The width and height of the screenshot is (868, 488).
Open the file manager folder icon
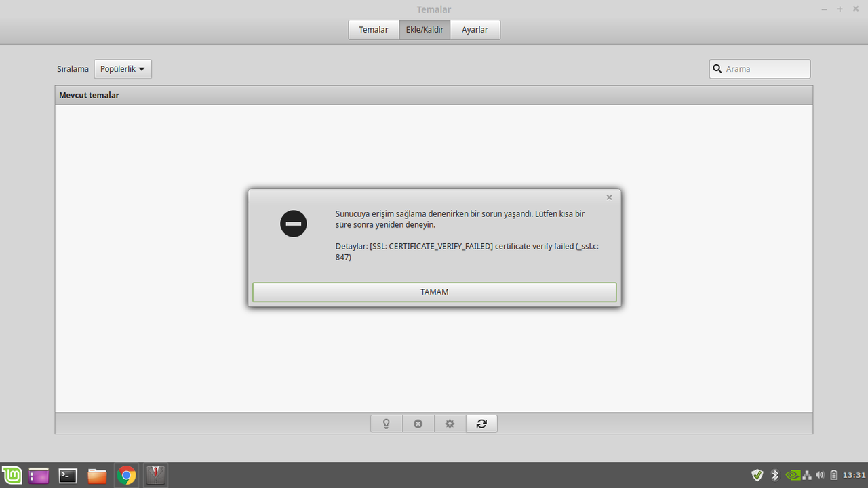[x=97, y=476]
